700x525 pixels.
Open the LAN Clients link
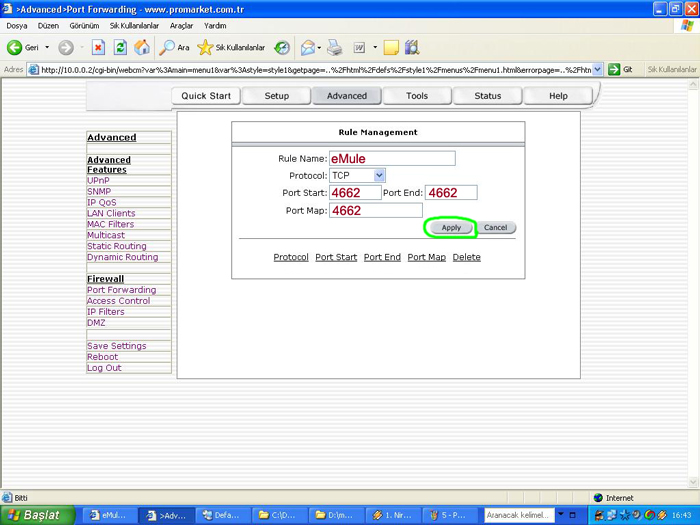pyautogui.click(x=111, y=213)
